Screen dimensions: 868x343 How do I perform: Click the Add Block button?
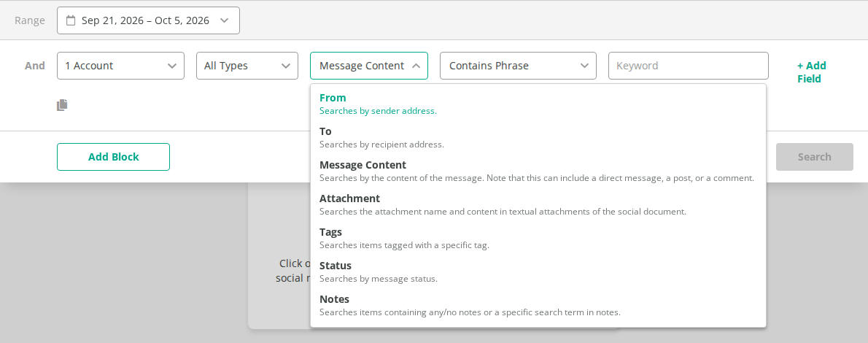(114, 157)
